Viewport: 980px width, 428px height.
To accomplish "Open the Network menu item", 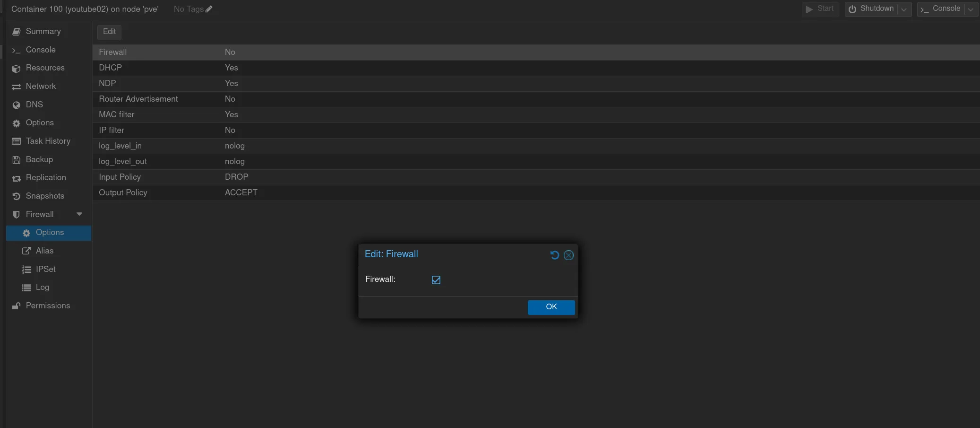I will (41, 86).
